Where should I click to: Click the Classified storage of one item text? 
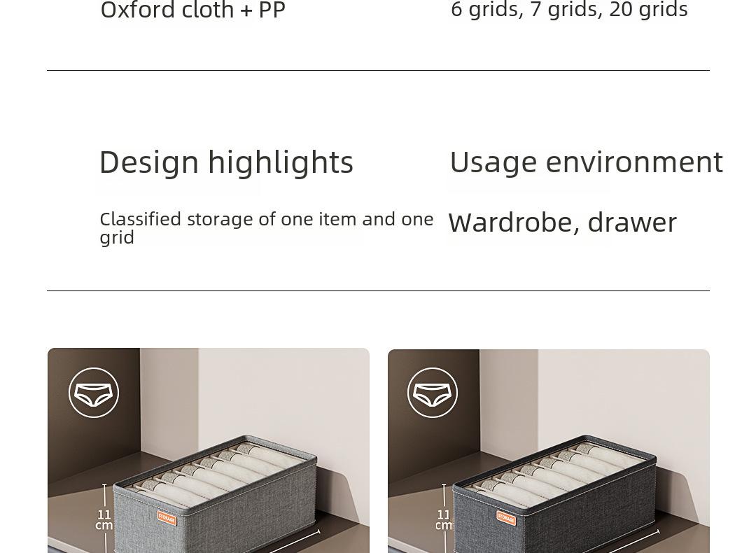tap(267, 228)
